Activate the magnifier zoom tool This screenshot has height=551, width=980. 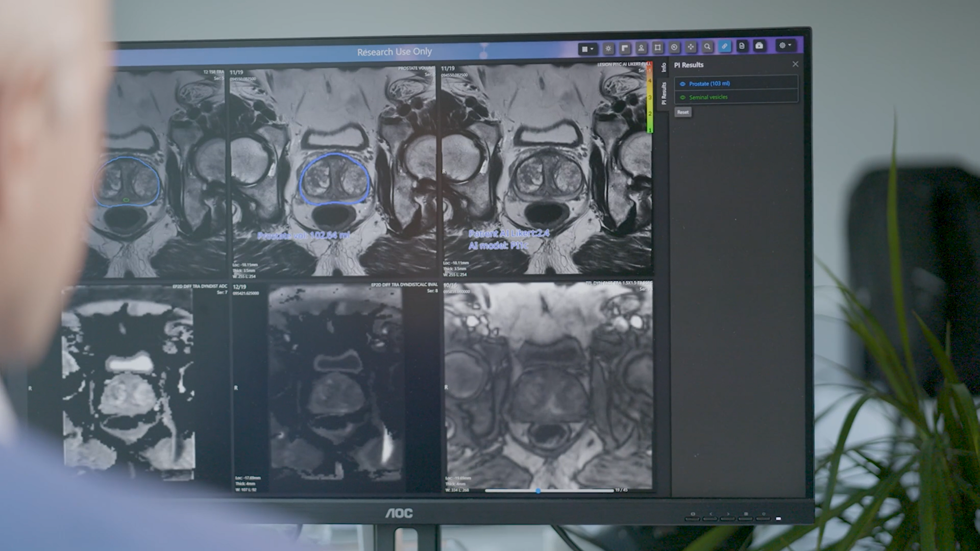click(x=707, y=47)
